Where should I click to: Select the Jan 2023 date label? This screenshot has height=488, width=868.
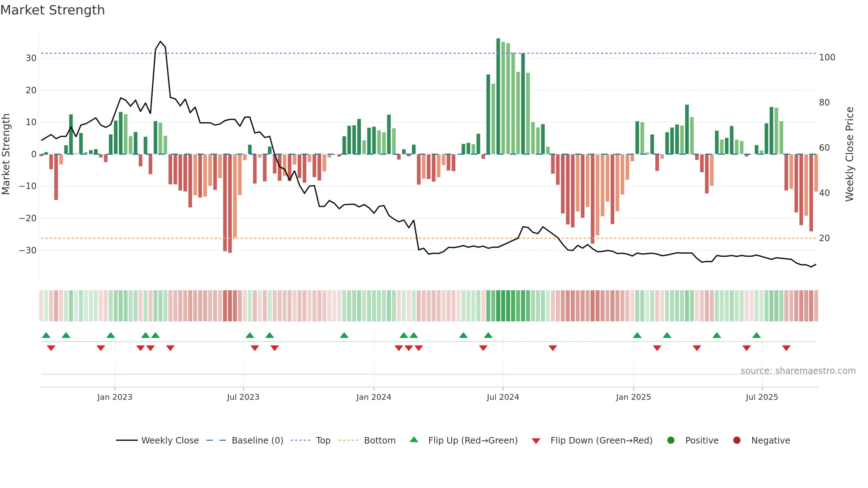[x=115, y=397]
